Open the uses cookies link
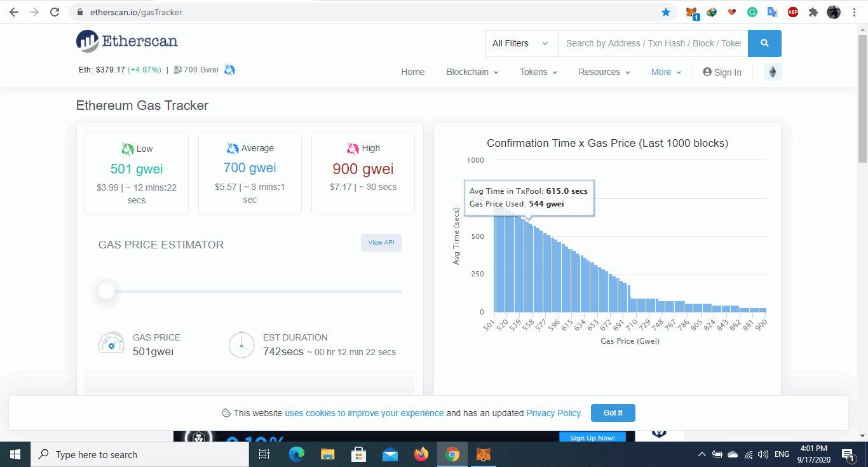The height and width of the screenshot is (467, 868). point(364,413)
